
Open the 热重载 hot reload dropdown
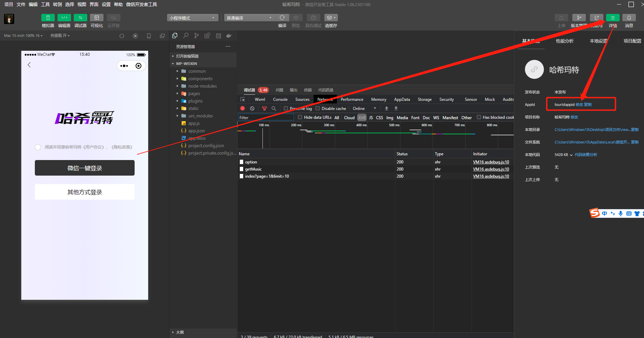[x=60, y=36]
